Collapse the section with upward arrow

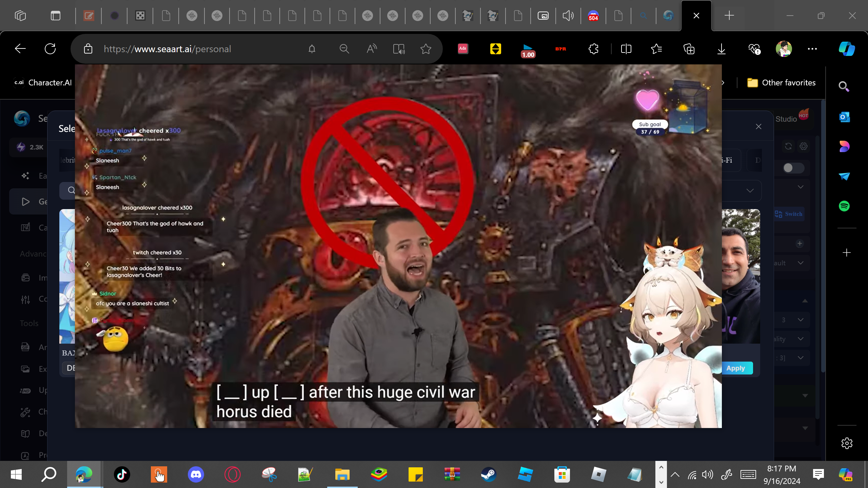[805, 301]
